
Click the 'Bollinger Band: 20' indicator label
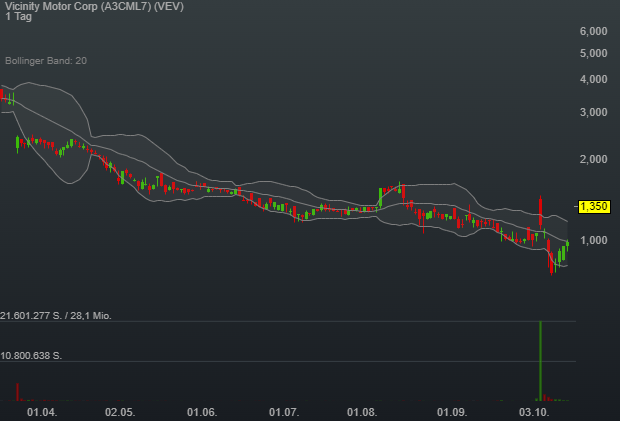pyautogui.click(x=46, y=60)
